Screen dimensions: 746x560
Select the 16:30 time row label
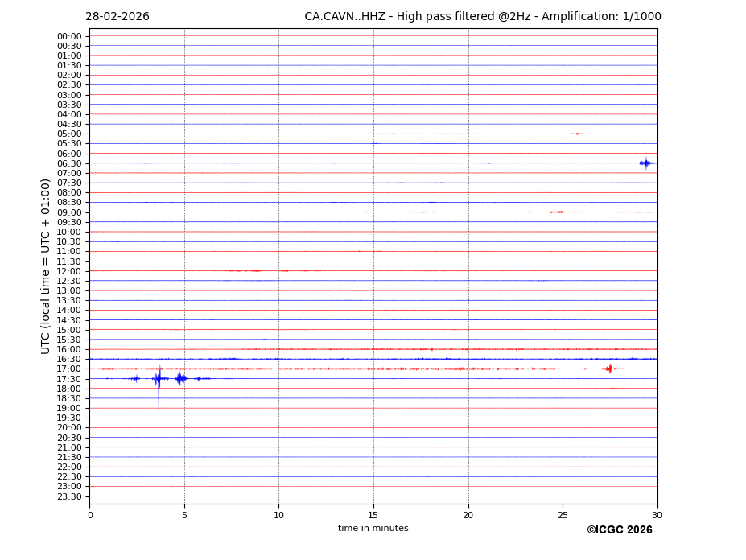click(x=69, y=359)
